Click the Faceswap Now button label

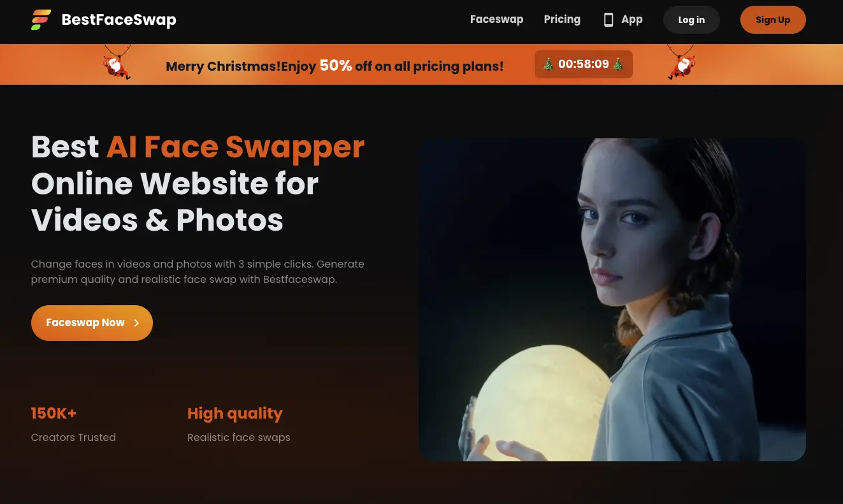[x=85, y=323]
